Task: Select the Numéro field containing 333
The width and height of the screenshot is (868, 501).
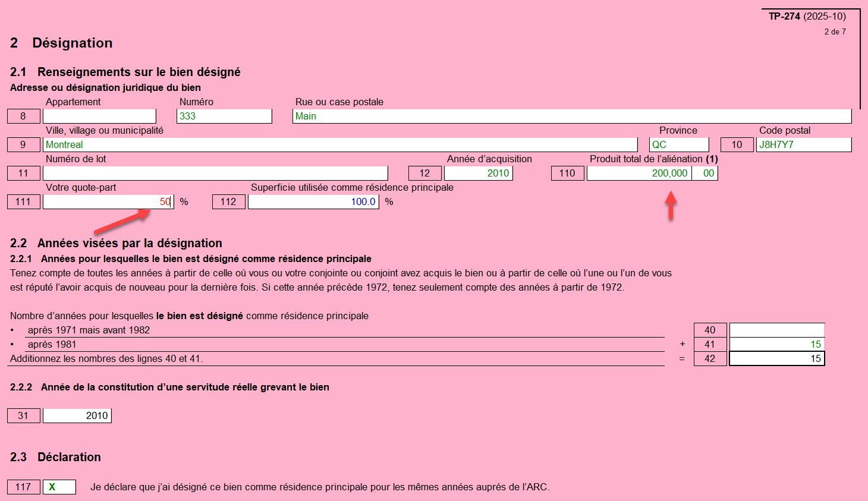Action: click(225, 116)
